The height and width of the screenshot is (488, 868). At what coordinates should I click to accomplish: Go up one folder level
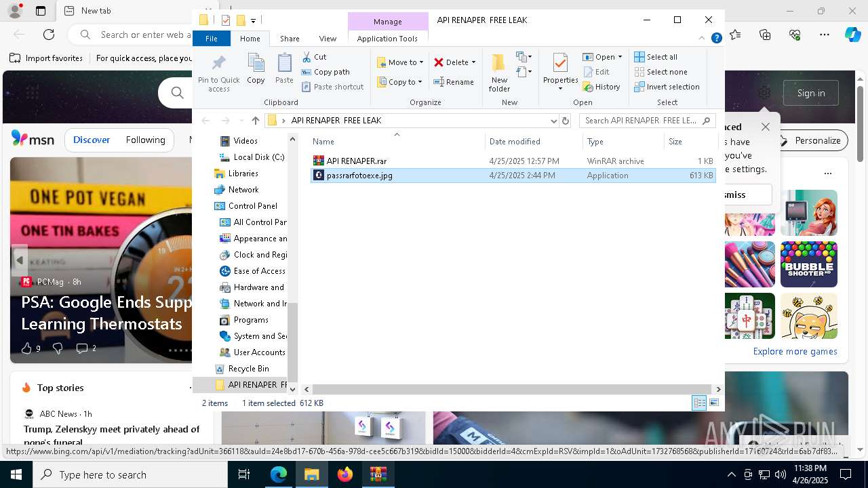coord(255,121)
